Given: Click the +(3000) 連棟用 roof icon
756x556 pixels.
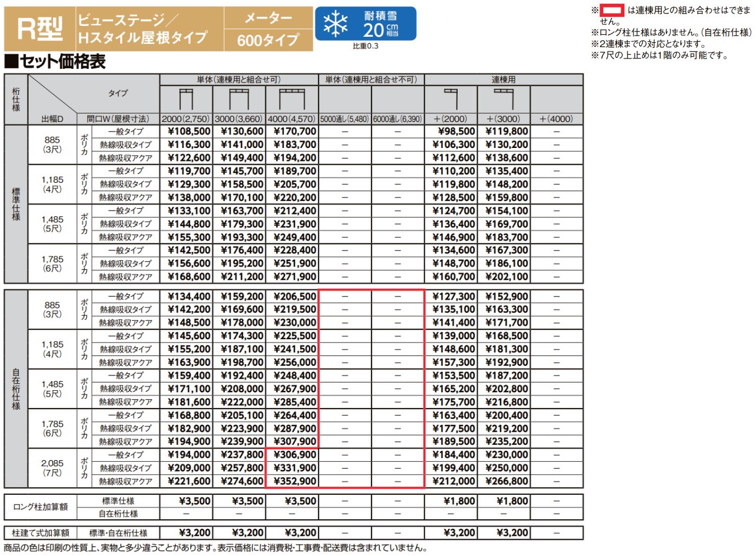Looking at the screenshot, I should (505, 99).
